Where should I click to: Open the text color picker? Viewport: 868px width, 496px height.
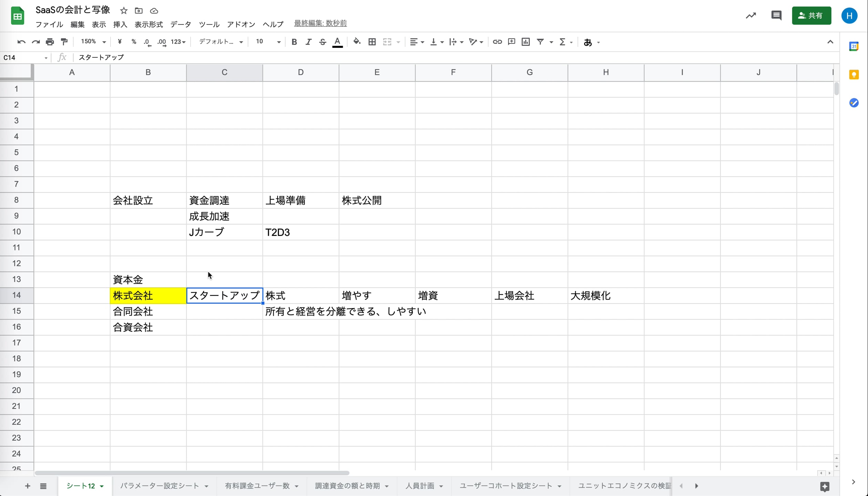click(x=337, y=42)
